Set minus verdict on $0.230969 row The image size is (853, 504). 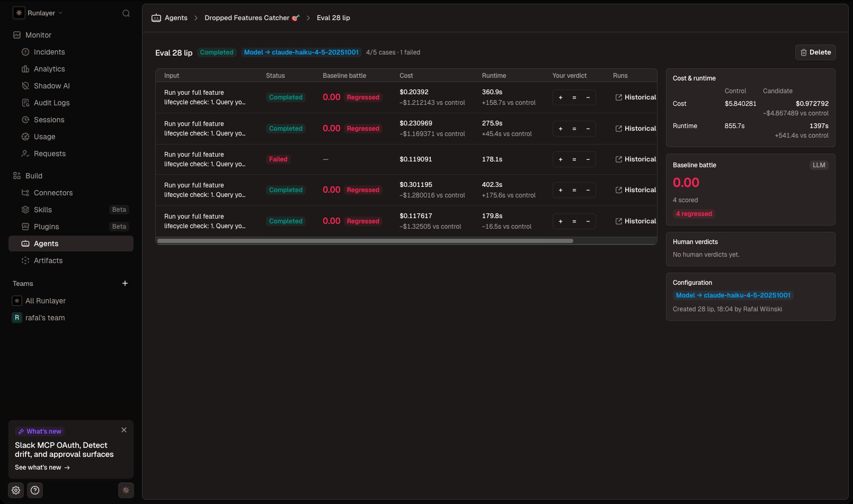[588, 129]
